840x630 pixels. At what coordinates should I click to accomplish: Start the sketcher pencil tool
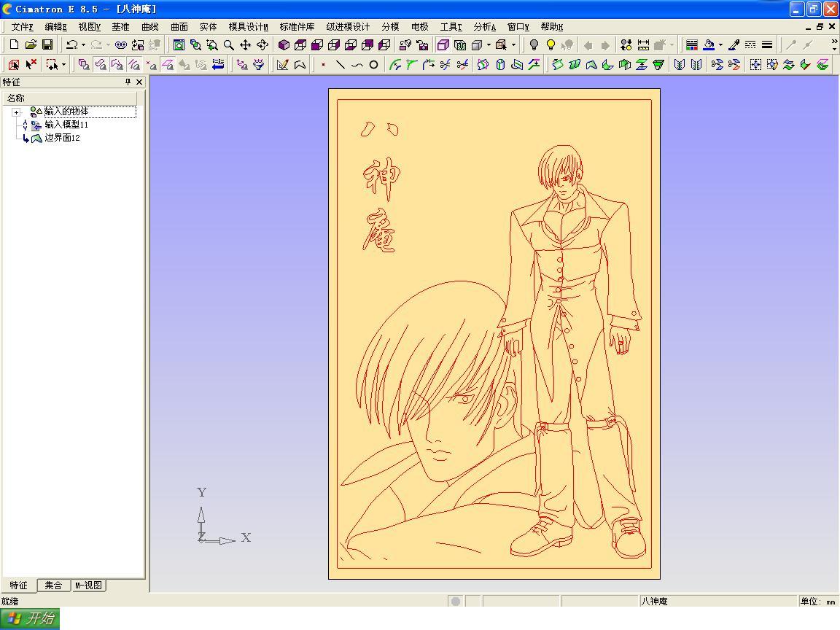click(282, 65)
